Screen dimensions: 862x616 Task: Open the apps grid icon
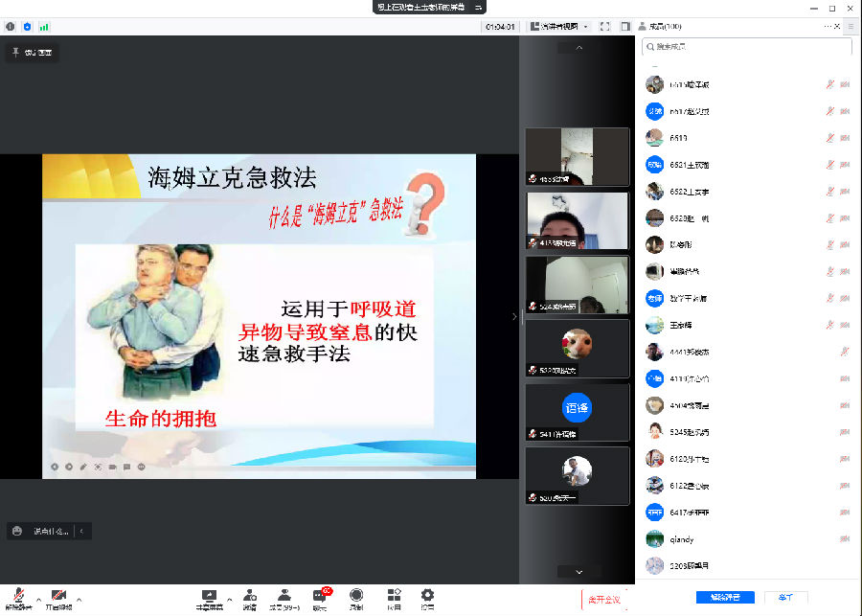[x=394, y=599]
